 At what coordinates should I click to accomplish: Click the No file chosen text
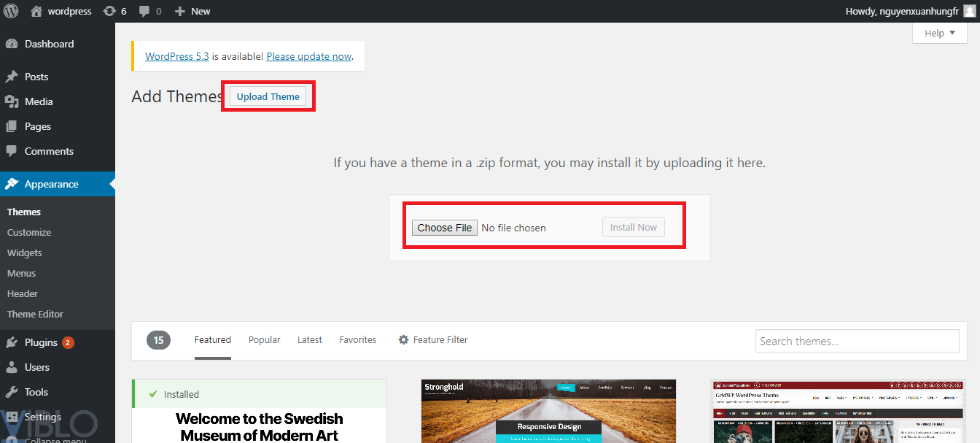coord(514,228)
